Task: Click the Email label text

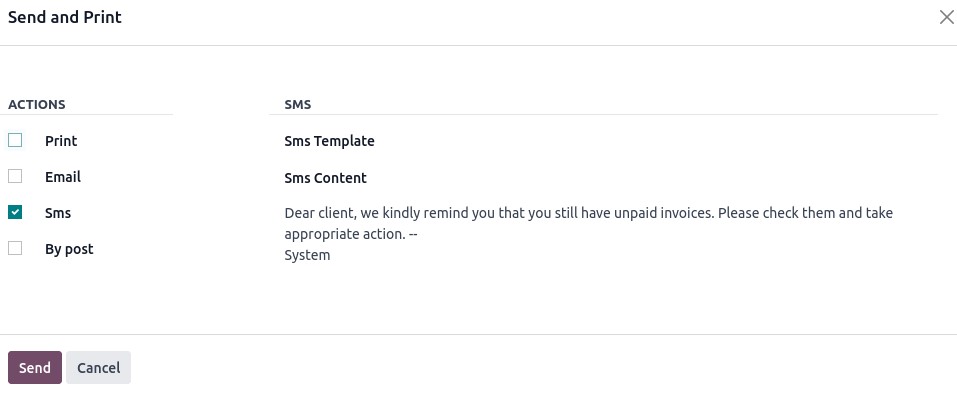Action: pyautogui.click(x=63, y=177)
